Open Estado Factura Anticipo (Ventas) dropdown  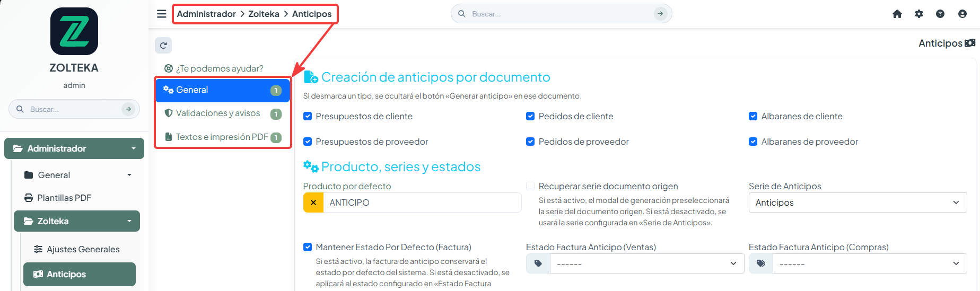click(x=647, y=263)
